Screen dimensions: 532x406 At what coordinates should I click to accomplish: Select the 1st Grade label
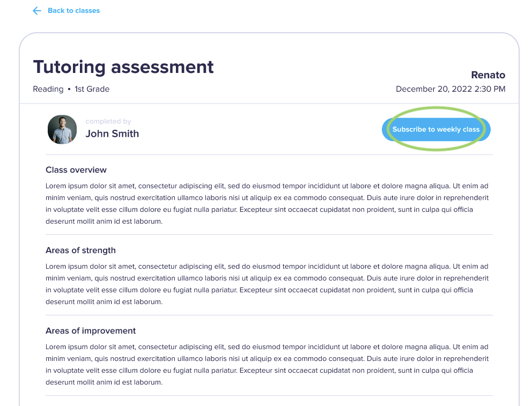point(92,89)
